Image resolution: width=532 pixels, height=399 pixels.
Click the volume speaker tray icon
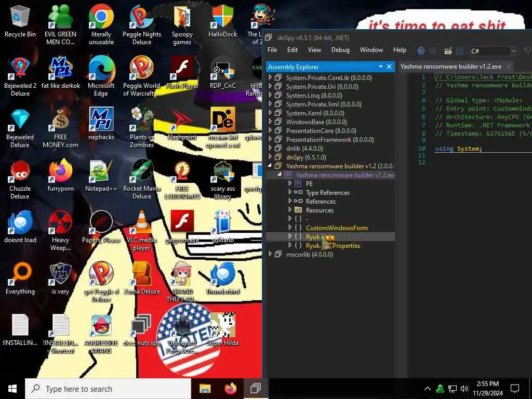464,389
